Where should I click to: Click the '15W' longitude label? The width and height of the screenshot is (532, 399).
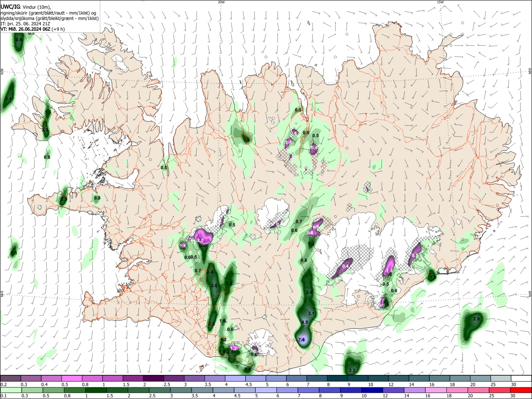(x=440, y=2)
